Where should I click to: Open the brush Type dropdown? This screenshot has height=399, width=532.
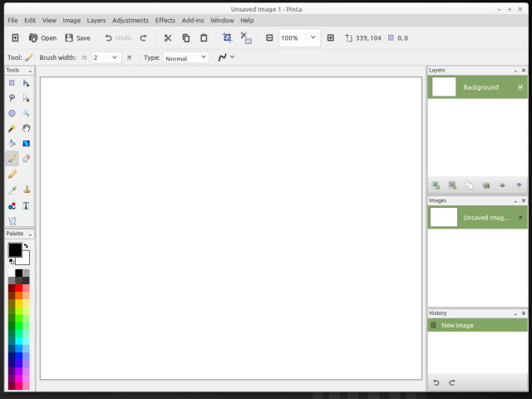click(x=186, y=57)
